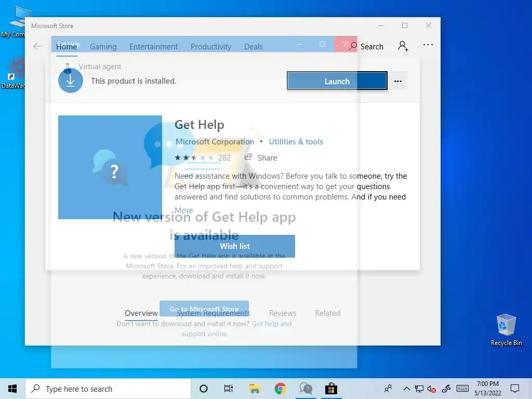Image resolution: width=532 pixels, height=399 pixels.
Task: Expand description with More link
Action: click(183, 210)
